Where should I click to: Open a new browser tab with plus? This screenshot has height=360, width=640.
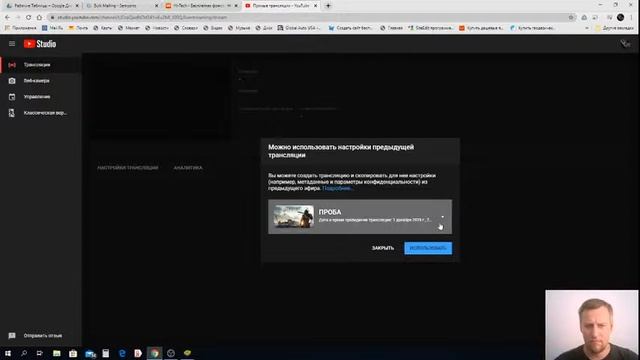328,6
